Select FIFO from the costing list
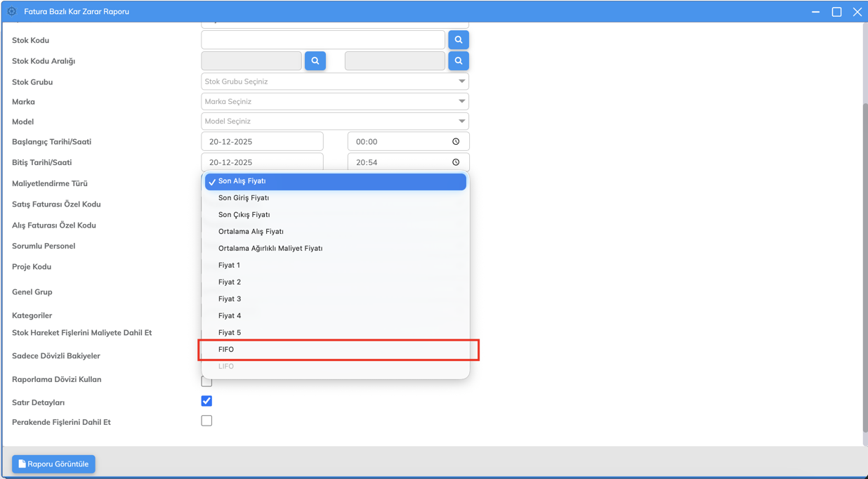The height and width of the screenshot is (479, 868). 226,349
